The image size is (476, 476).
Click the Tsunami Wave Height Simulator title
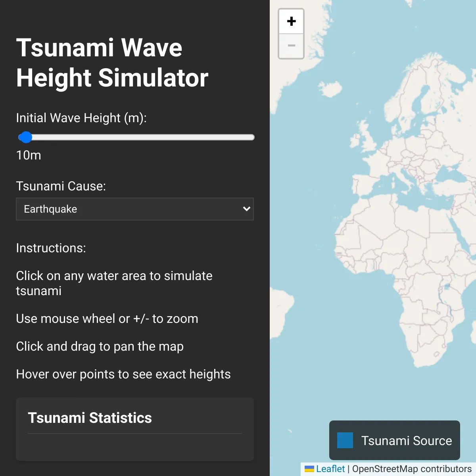coord(112,63)
